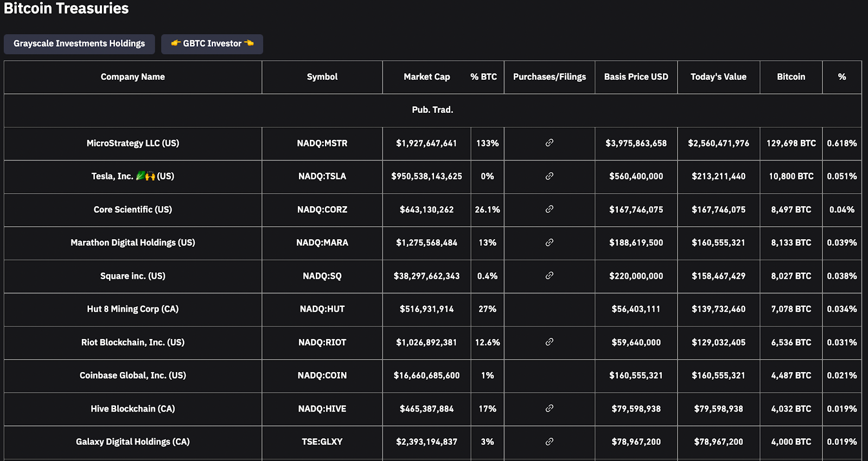Screen dimensions: 868x461
Task: Click NADQ:COIN symbol
Action: coord(322,375)
